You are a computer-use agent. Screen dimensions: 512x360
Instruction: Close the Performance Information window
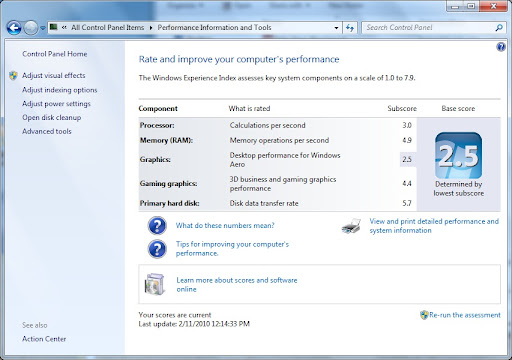click(x=494, y=7)
